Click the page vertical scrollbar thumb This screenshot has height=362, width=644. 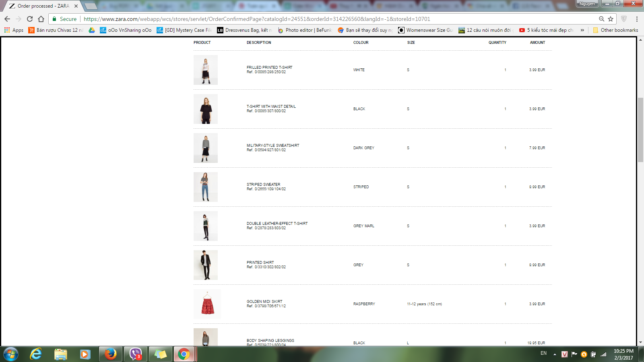640,130
